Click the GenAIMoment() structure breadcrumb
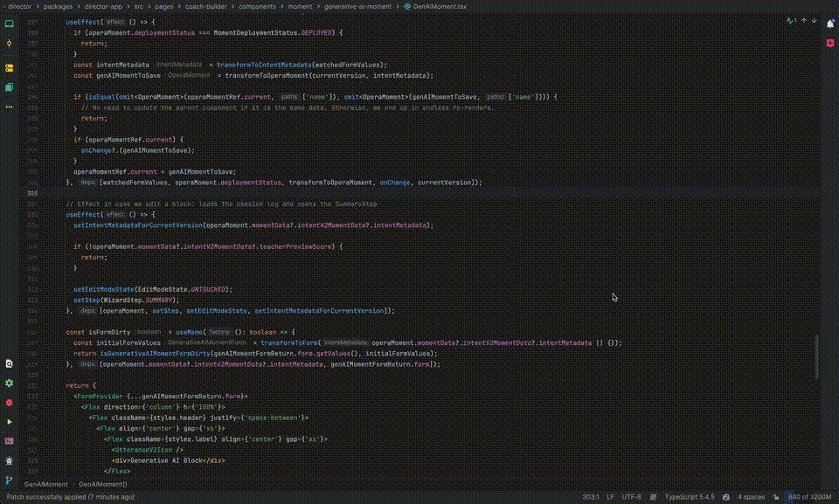Viewport: 839px width, 504px height. coord(103,484)
